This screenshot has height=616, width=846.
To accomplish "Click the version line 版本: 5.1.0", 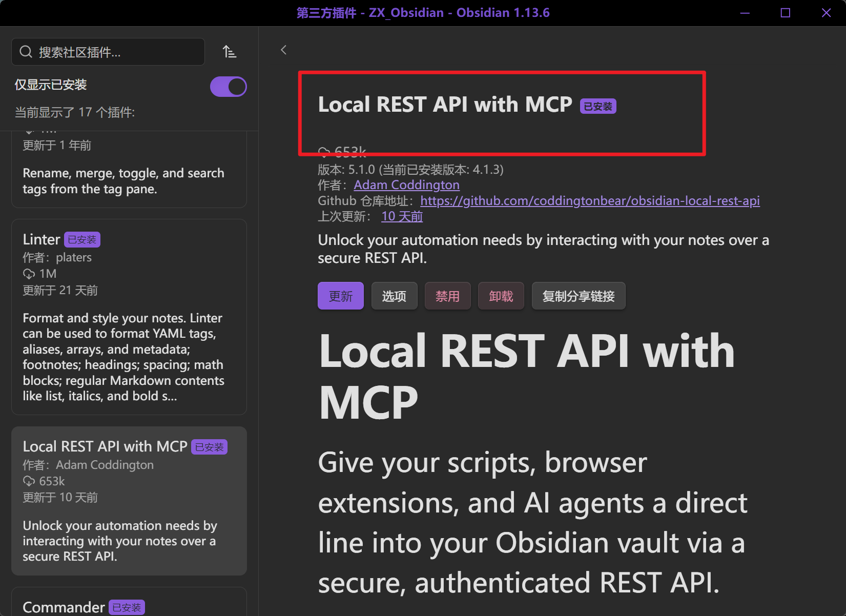I will [x=410, y=169].
